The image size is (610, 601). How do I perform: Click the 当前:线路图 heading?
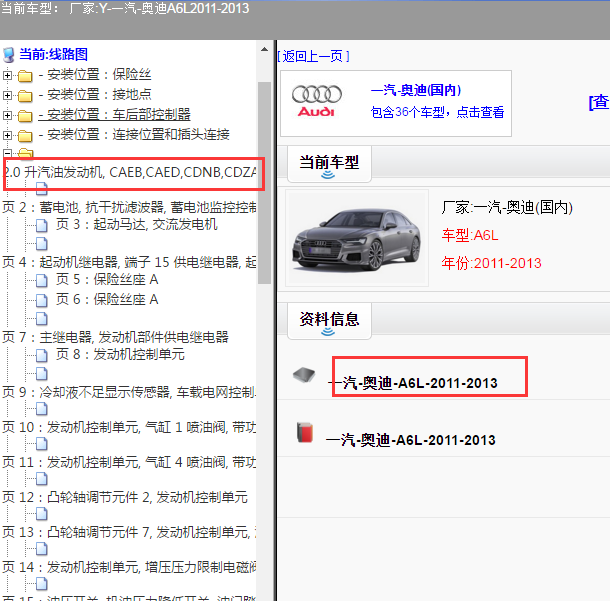[54, 54]
